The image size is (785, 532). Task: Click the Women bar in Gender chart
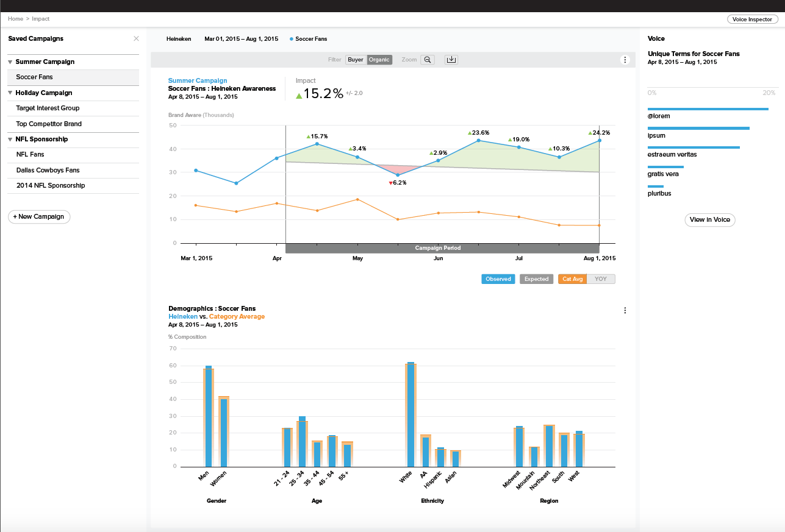click(x=224, y=431)
